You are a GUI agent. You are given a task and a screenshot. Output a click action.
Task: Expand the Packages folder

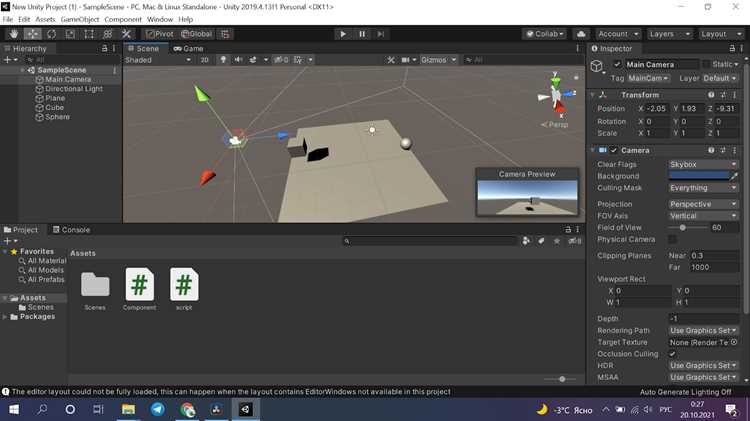(x=5, y=317)
